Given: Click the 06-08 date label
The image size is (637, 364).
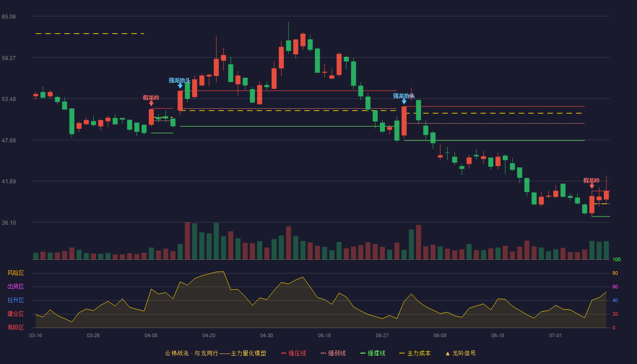Looking at the screenshot, I should [x=440, y=336].
